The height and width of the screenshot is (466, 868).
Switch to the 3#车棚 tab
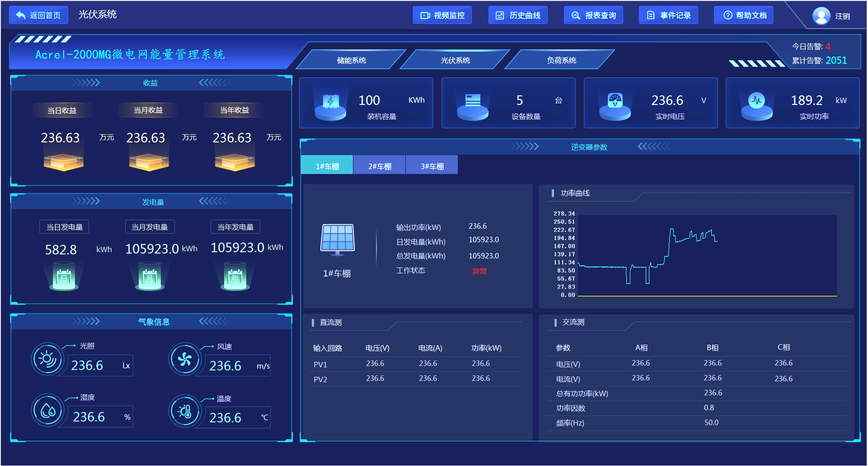tap(432, 166)
